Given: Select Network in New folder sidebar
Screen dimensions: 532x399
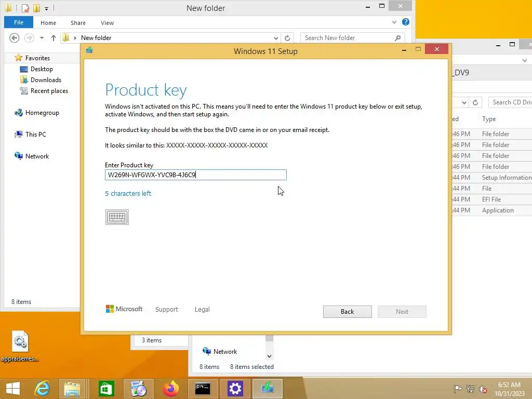Looking at the screenshot, I should (x=32, y=156).
